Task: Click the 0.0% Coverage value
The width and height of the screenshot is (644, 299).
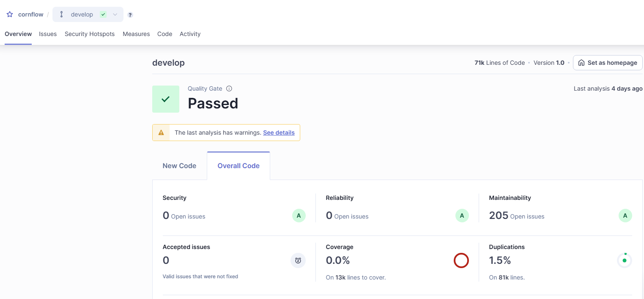Action: [x=338, y=260]
